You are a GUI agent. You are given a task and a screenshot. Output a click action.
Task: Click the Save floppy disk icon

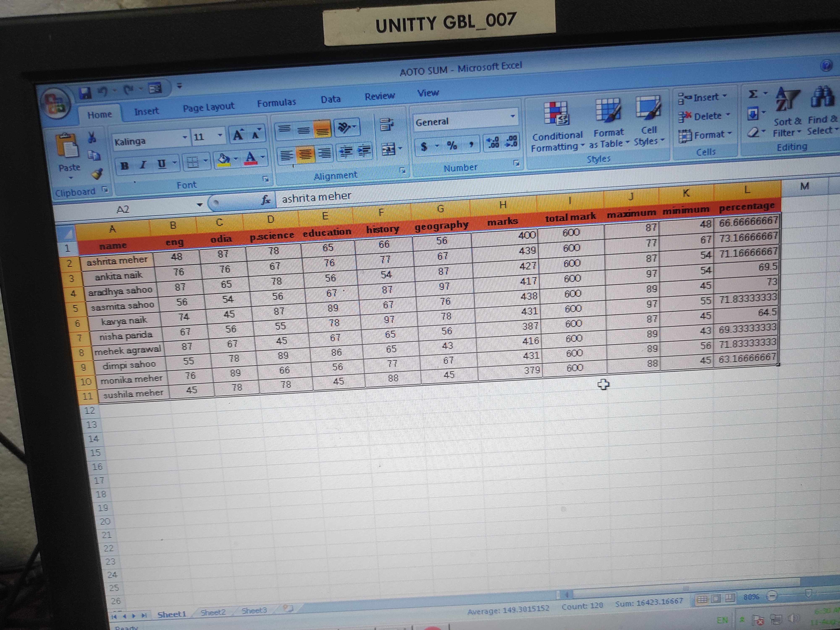(85, 92)
